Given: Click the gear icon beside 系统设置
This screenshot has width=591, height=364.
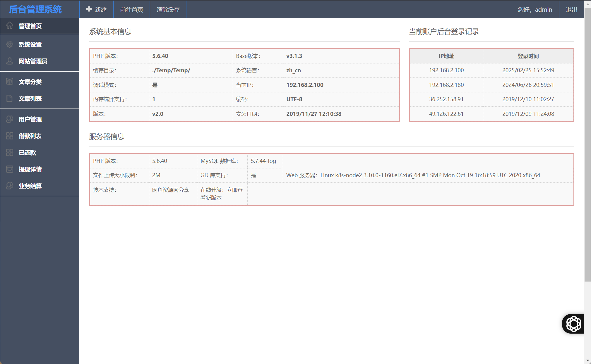Looking at the screenshot, I should (10, 44).
